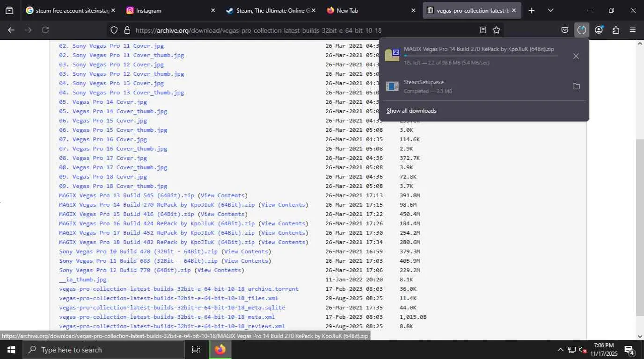Open the _reviews.xml file link

[x=172, y=326]
